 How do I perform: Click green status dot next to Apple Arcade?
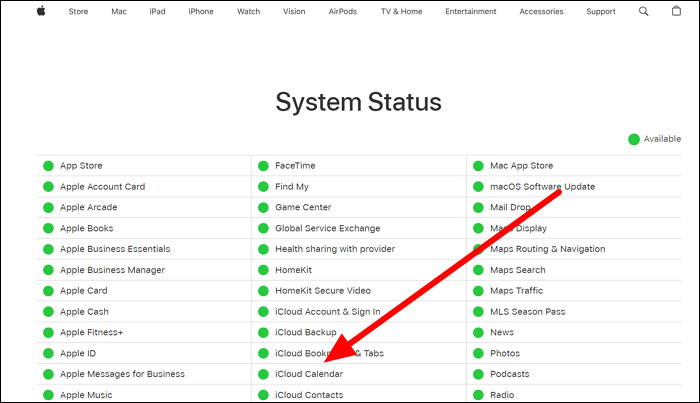point(48,208)
